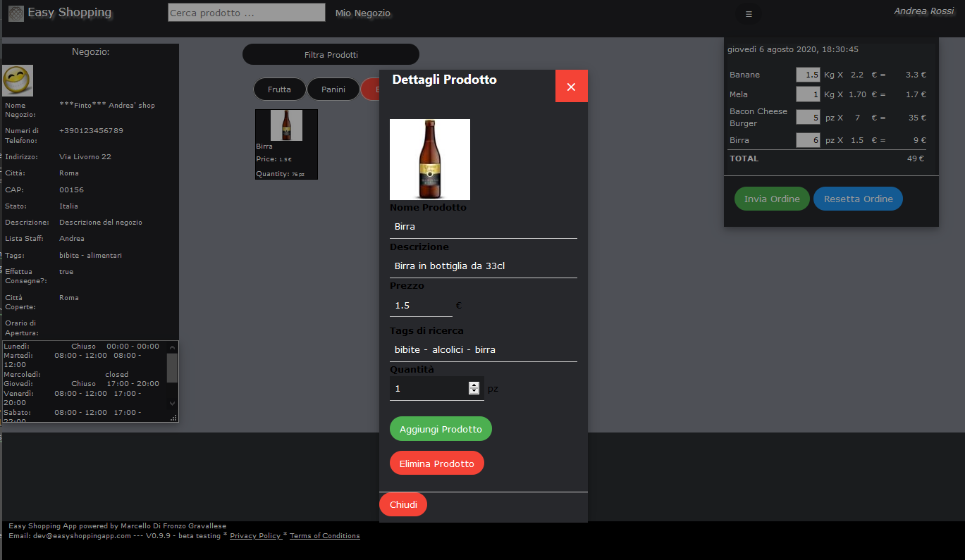Edit the Birra quantity field in the cart
Image resolution: width=965 pixels, height=560 pixels.
tap(809, 140)
